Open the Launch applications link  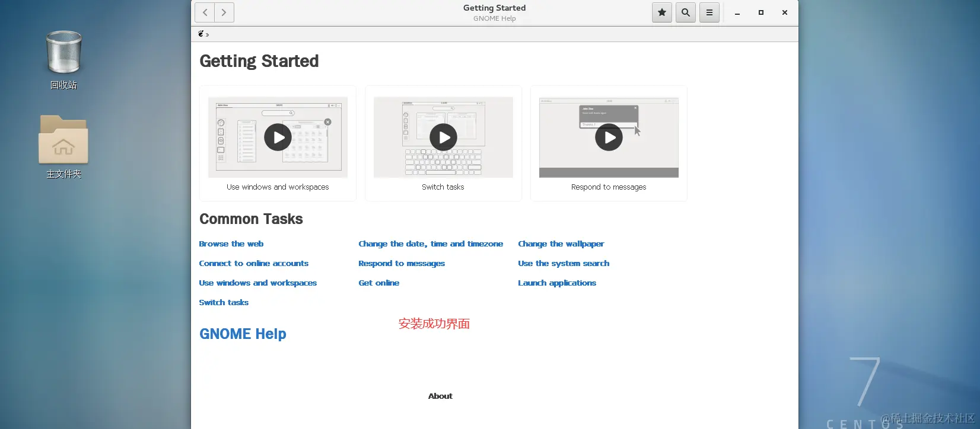click(x=557, y=283)
